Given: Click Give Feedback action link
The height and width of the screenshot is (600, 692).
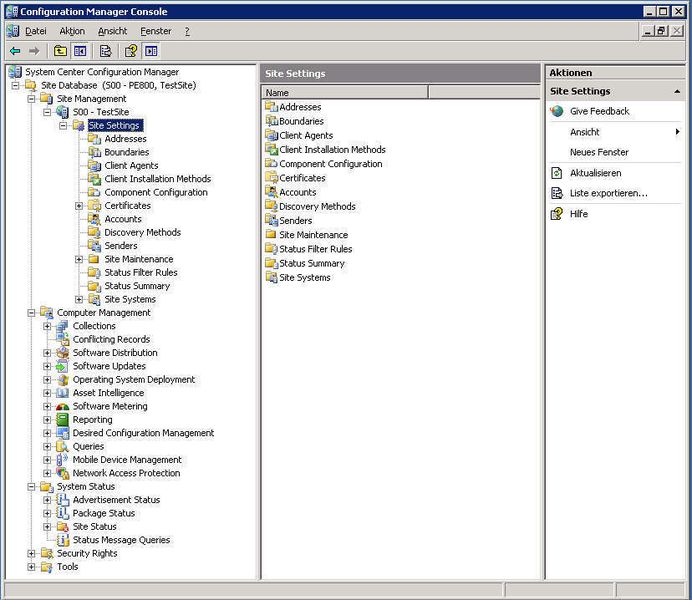Looking at the screenshot, I should (599, 111).
